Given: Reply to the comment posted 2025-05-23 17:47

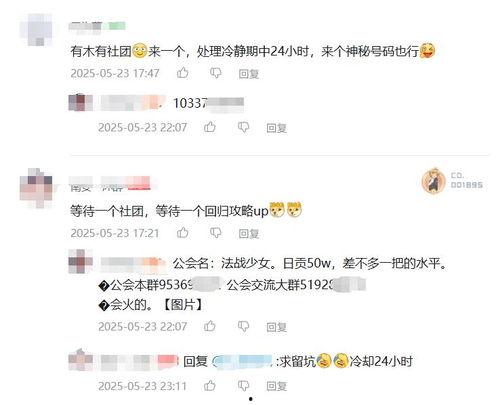Looking at the screenshot, I should [x=249, y=73].
